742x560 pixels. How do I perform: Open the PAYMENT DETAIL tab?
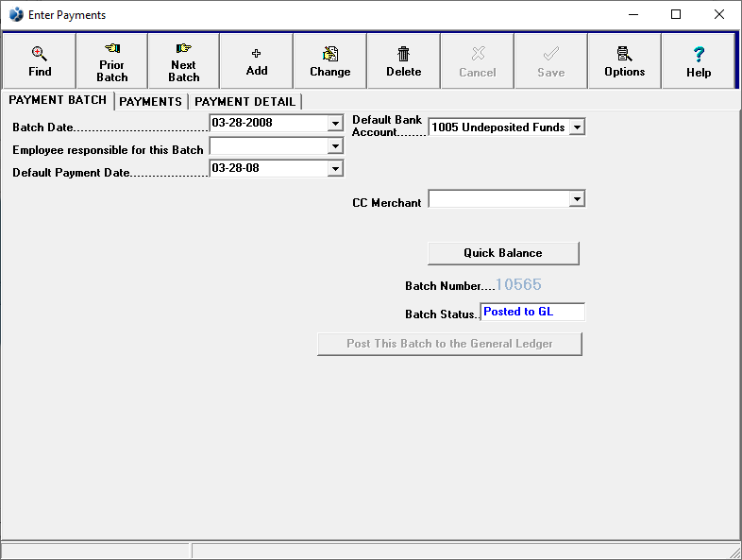click(245, 102)
